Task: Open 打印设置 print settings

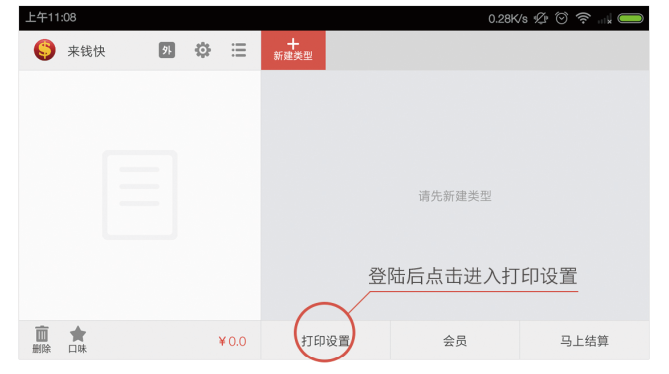Action: [326, 340]
